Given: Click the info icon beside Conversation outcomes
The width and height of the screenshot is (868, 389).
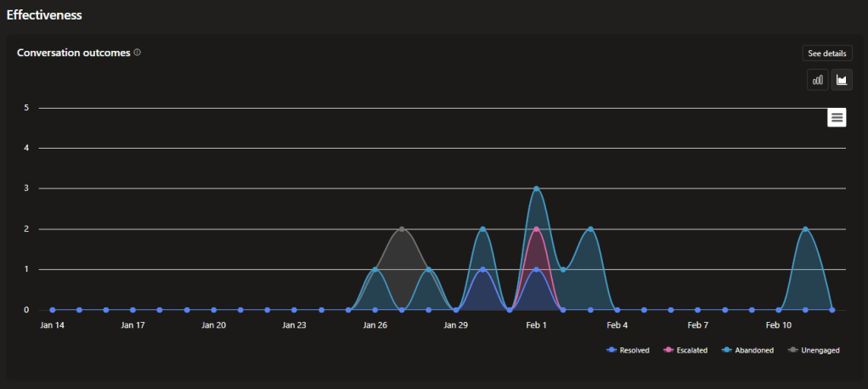Looking at the screenshot, I should [138, 53].
